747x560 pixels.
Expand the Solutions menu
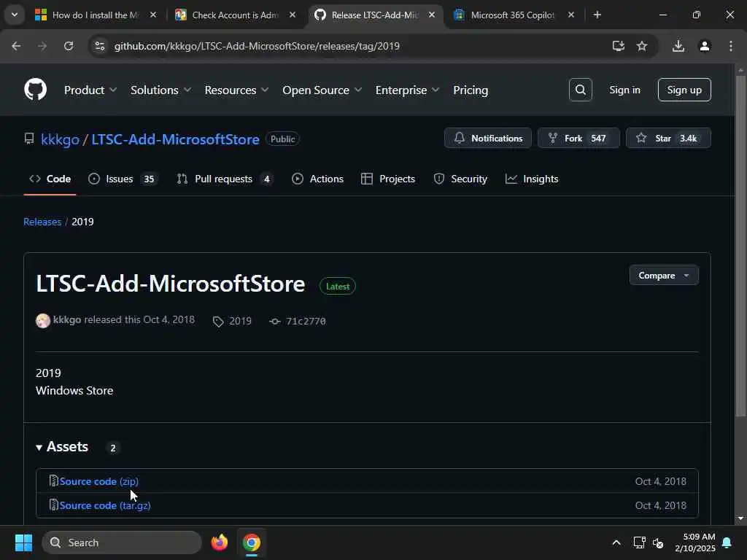point(160,90)
